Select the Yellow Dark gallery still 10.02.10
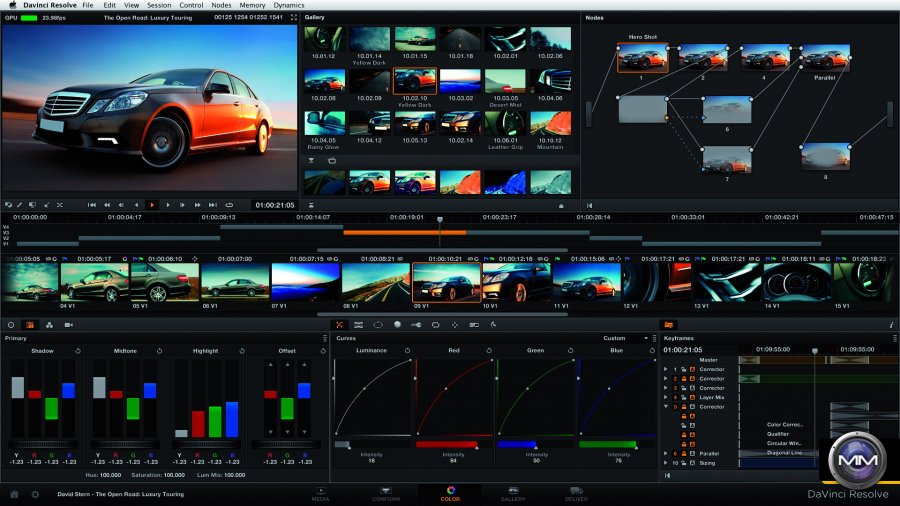Screen dimensions: 900x506 click(414, 86)
